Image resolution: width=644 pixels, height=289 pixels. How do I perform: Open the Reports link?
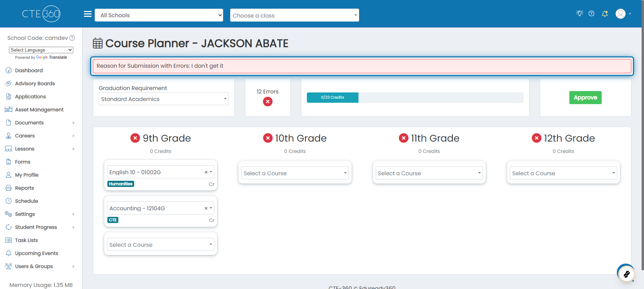24,188
